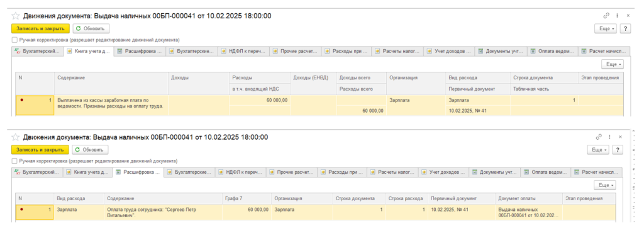Switch to НДФЛ к перечислению tab in the top window
The width and height of the screenshot is (644, 238).
click(x=244, y=52)
